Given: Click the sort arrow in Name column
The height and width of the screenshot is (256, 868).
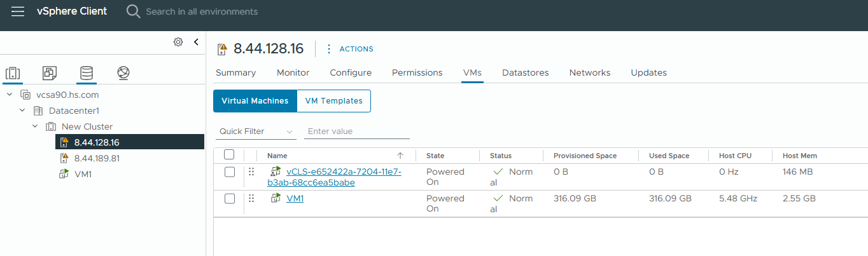Looking at the screenshot, I should 400,156.
